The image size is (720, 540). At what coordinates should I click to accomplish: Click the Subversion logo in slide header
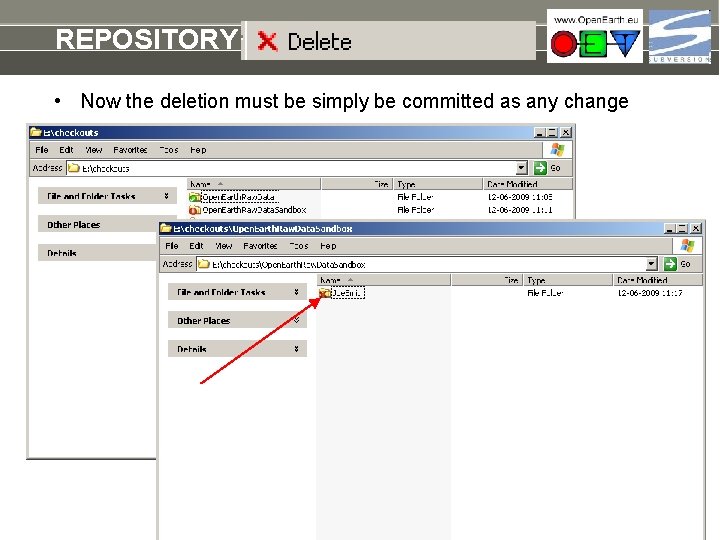(x=679, y=36)
